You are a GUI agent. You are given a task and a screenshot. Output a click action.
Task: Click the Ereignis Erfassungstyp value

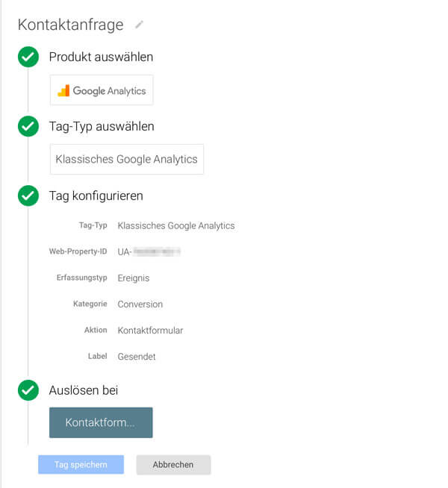[x=134, y=278]
